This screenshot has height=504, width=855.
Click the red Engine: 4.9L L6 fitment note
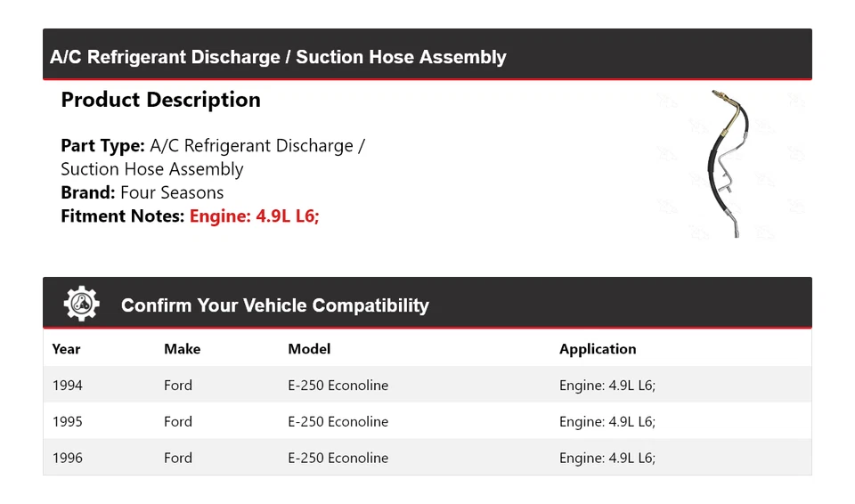(x=254, y=215)
